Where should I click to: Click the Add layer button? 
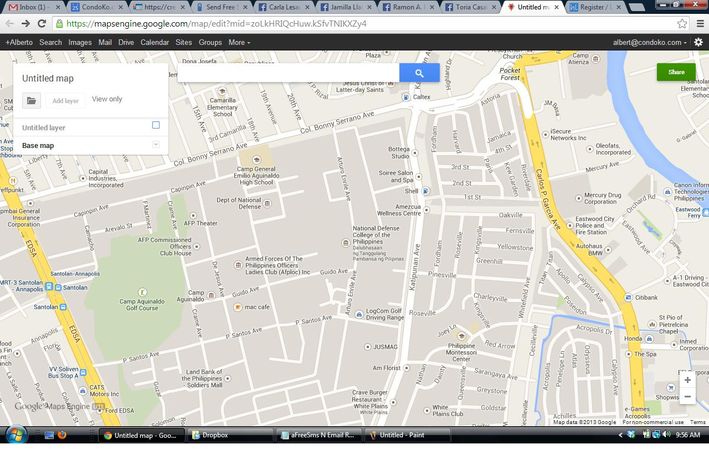coord(65,100)
